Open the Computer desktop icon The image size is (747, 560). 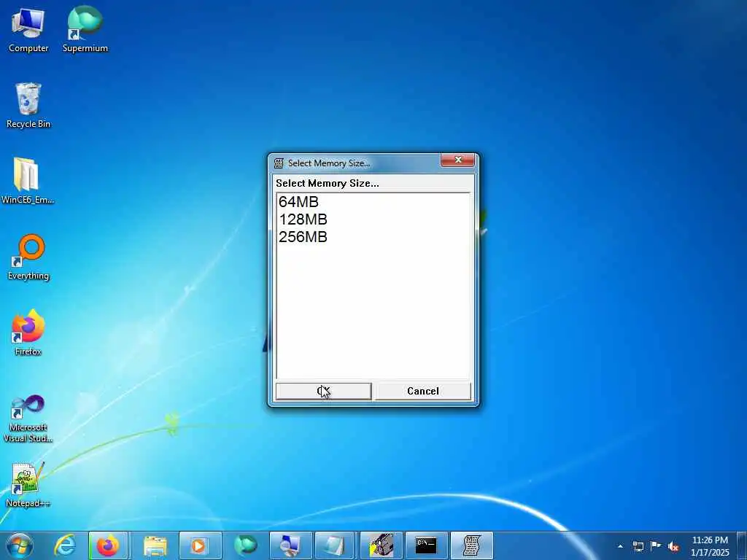tap(28, 30)
